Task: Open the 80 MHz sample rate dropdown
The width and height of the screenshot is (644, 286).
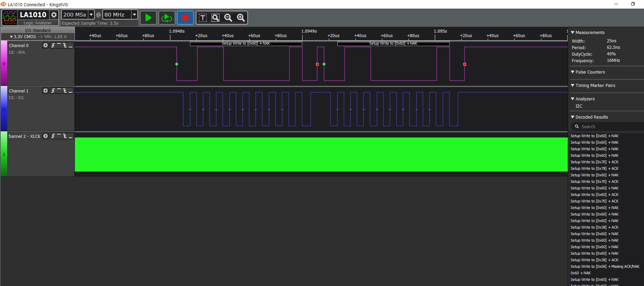Action: coord(134,14)
